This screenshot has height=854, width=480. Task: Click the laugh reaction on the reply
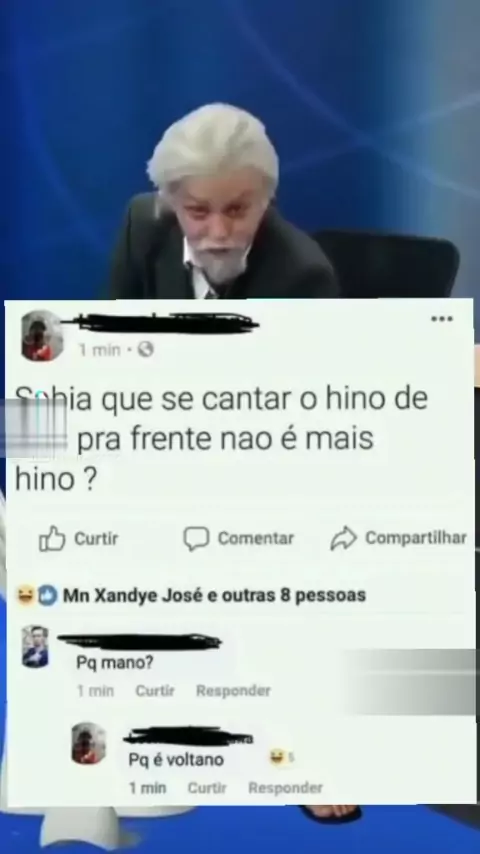click(277, 757)
